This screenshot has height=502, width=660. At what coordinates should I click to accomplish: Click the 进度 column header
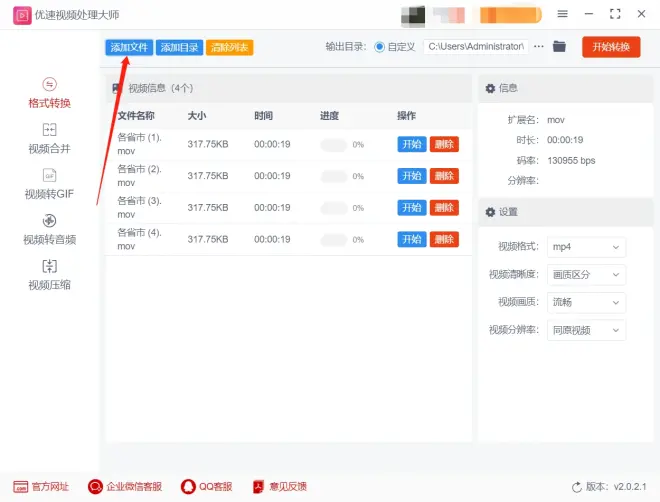(x=329, y=116)
